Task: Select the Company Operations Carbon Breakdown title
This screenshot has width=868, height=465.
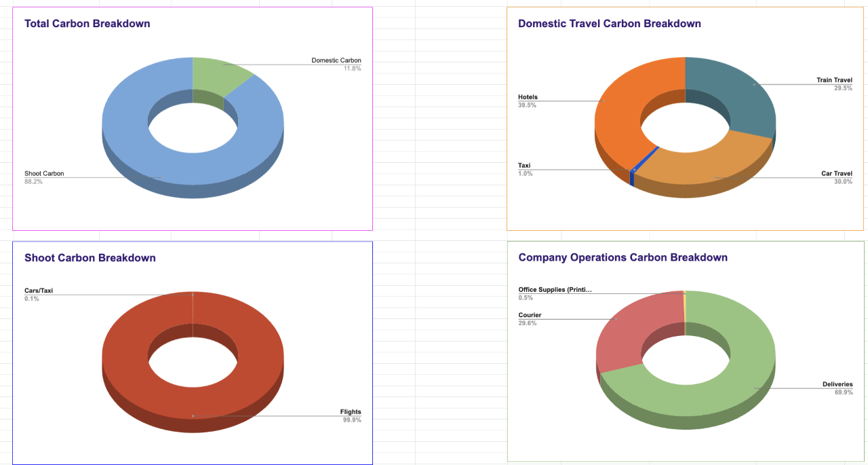Action: 623,258
